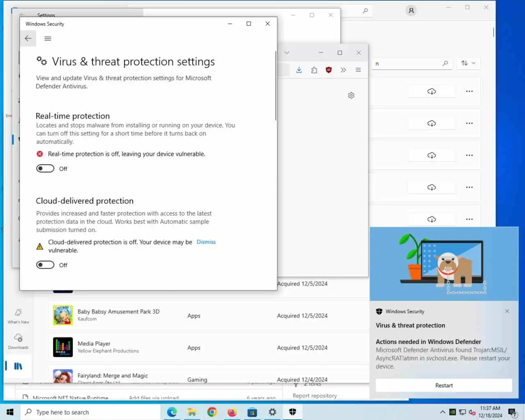Click the Store top search magnifier icon
The width and height of the screenshot is (525, 420).
tap(365, 11)
